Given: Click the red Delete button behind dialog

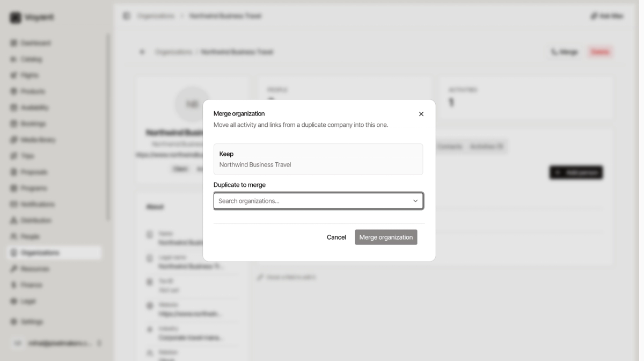Looking at the screenshot, I should coord(600,52).
